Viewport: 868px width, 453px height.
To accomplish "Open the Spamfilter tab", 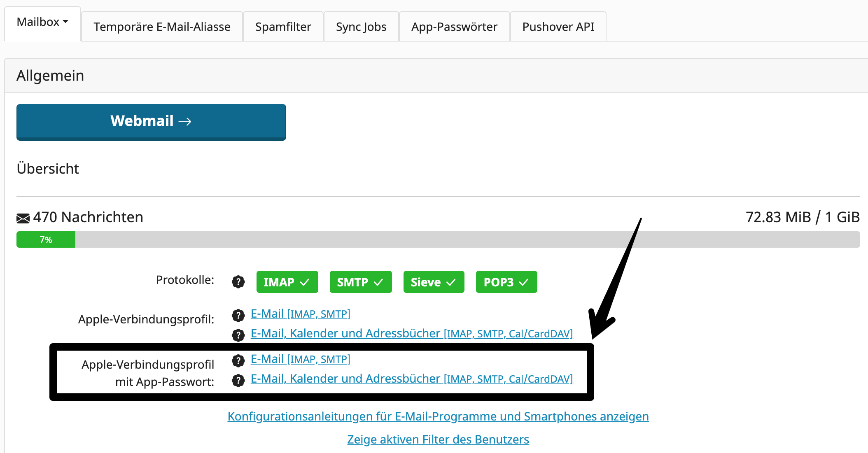I will pos(283,27).
